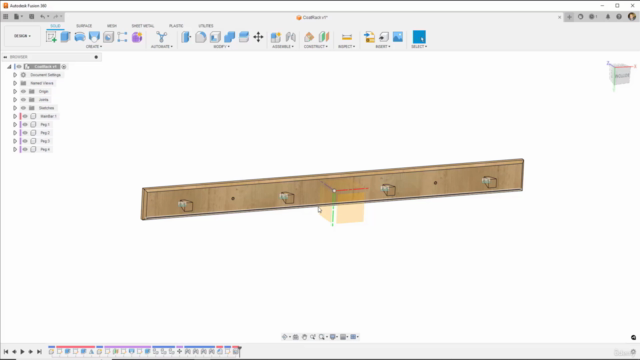
Task: Select the Combine tool
Action: point(229,37)
